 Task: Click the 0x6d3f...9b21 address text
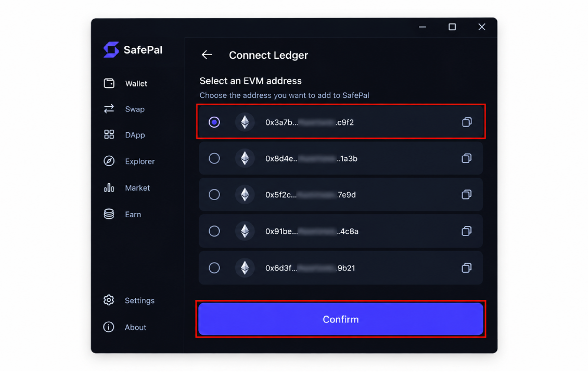tap(310, 268)
